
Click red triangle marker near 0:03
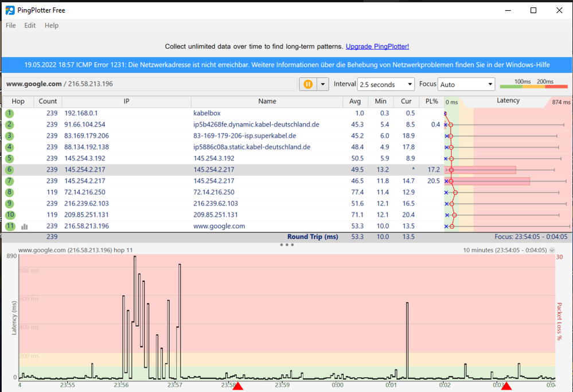(x=506, y=386)
